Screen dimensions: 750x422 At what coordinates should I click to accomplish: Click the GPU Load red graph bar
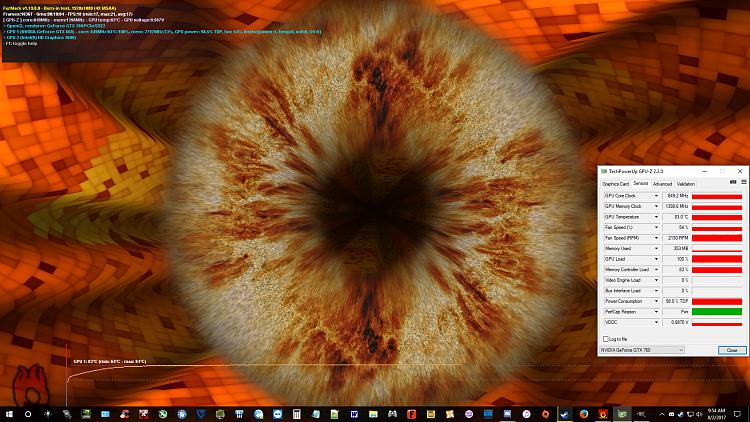coord(717,259)
